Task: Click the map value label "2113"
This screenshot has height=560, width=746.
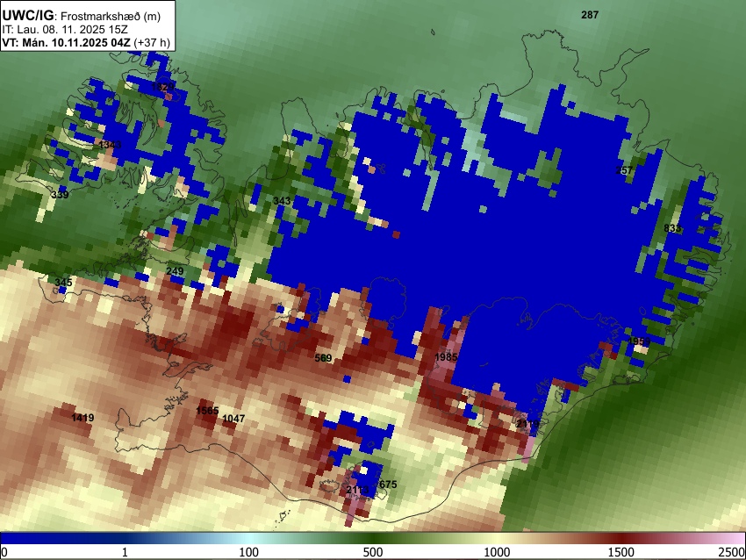Action: tap(357, 490)
